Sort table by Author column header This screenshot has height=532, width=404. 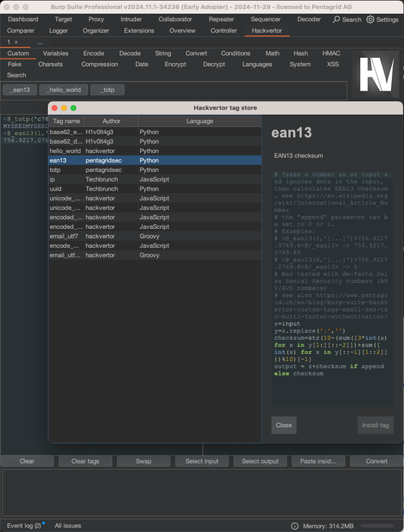click(x=111, y=121)
